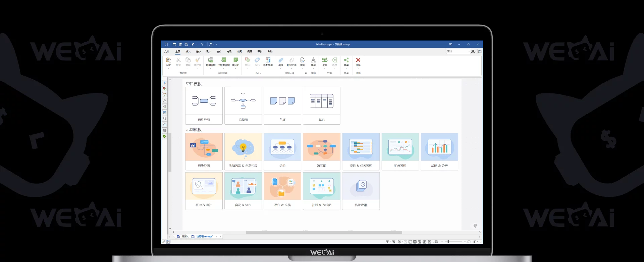Select blank 流程图 flowchart template
Image resolution: width=644 pixels, height=262 pixels.
[243, 106]
